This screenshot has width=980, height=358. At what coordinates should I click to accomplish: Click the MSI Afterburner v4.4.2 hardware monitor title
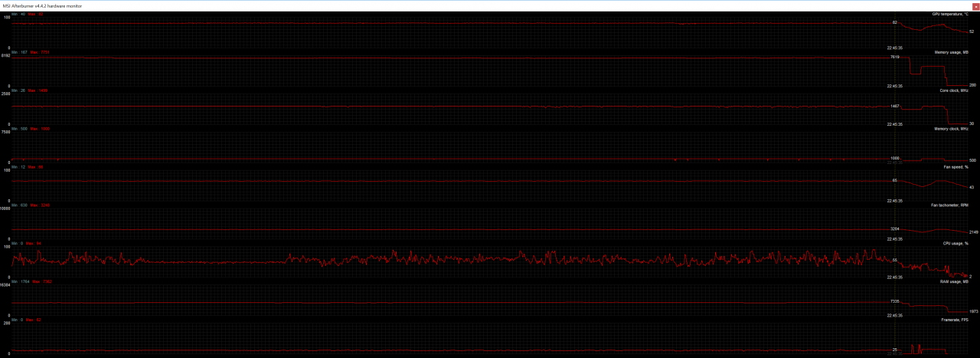41,5
